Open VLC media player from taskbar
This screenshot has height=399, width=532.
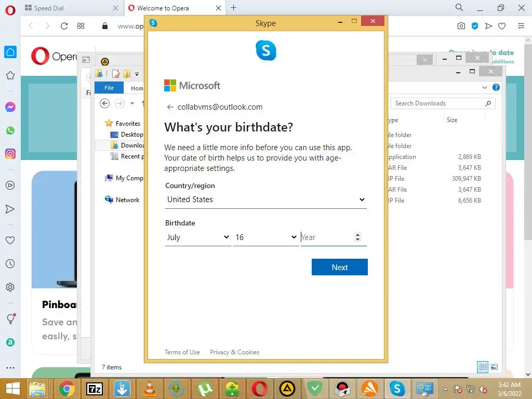coord(149,389)
